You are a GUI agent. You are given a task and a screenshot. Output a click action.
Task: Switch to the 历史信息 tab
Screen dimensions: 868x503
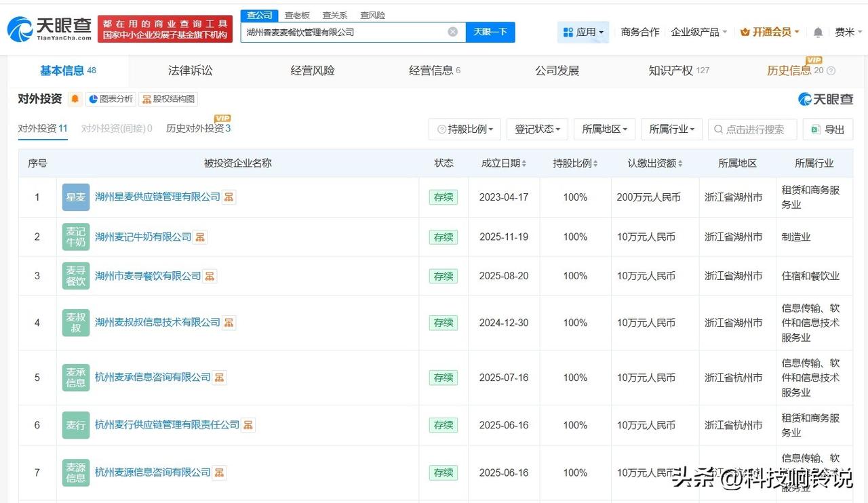point(801,71)
